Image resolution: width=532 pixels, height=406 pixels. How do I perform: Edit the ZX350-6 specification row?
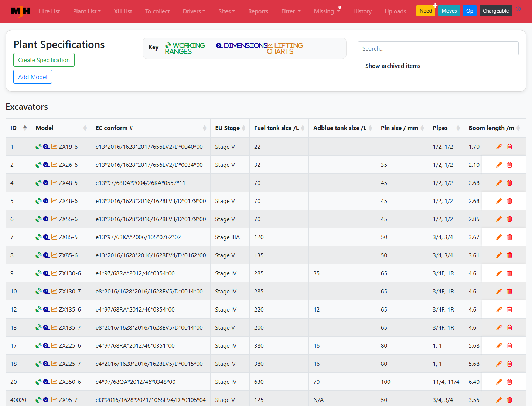pyautogui.click(x=499, y=382)
